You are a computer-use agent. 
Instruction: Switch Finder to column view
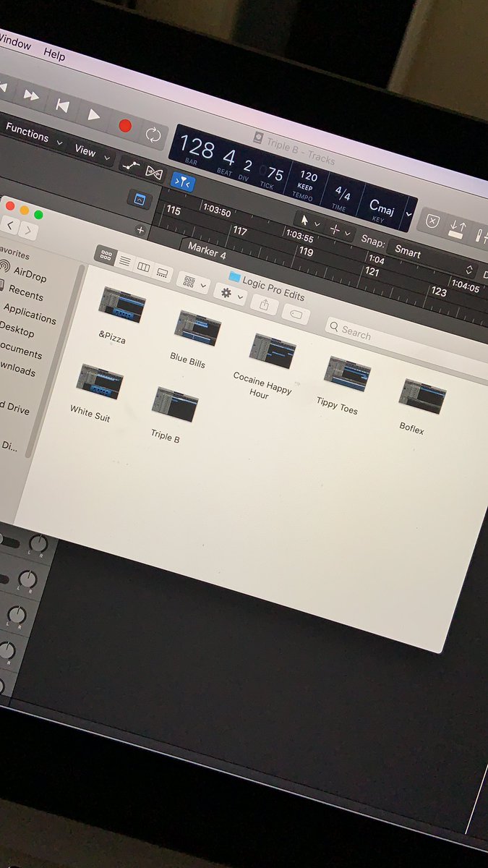144,267
